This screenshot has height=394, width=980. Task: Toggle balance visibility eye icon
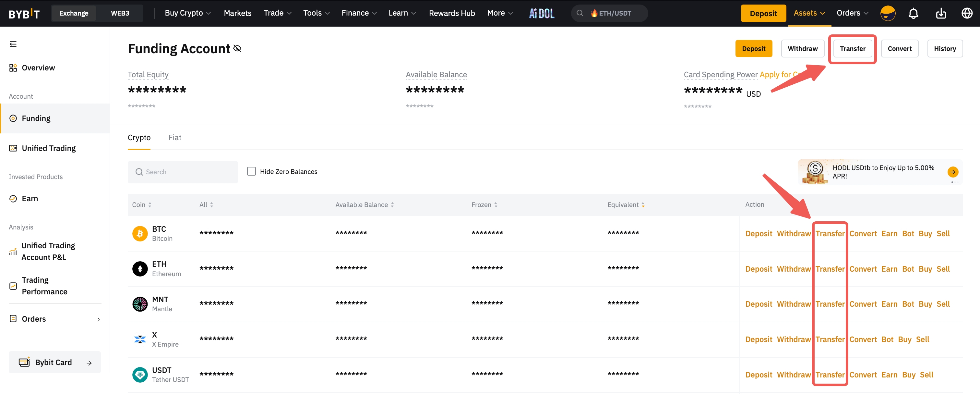237,49
